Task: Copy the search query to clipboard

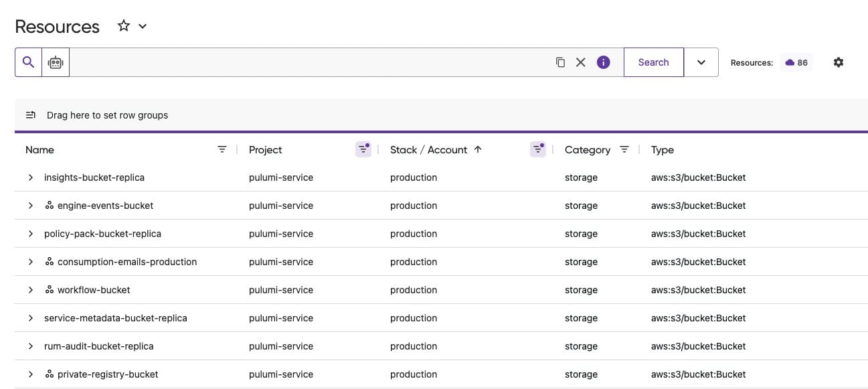Action: [560, 62]
